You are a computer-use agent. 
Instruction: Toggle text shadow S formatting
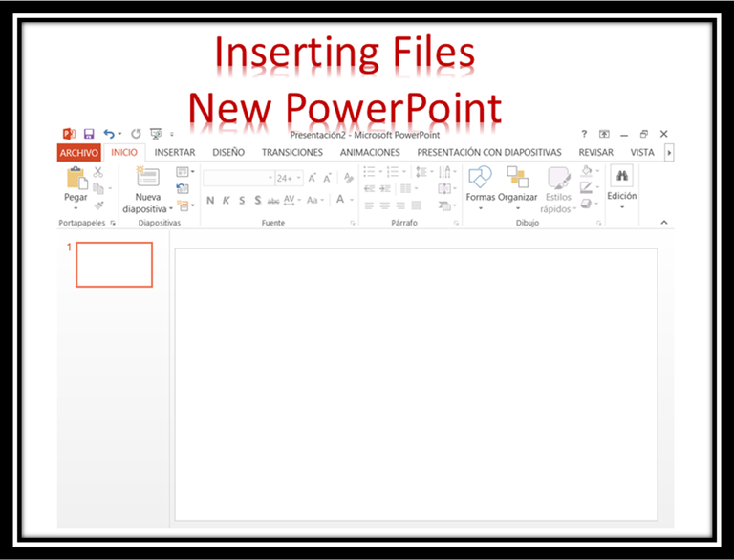257,201
